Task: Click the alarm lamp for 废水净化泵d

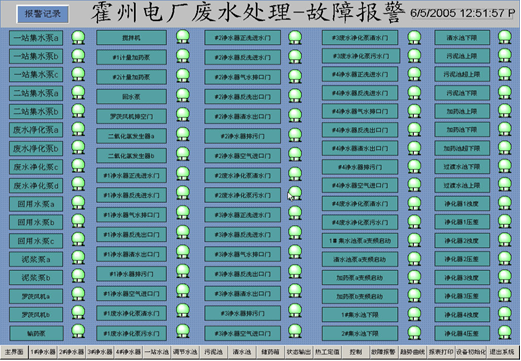Action: (x=78, y=184)
